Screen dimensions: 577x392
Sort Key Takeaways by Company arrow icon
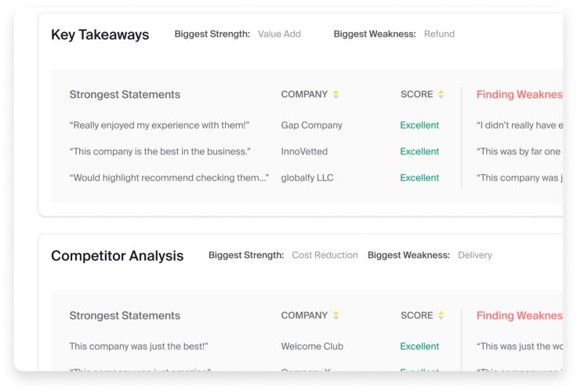coord(336,95)
